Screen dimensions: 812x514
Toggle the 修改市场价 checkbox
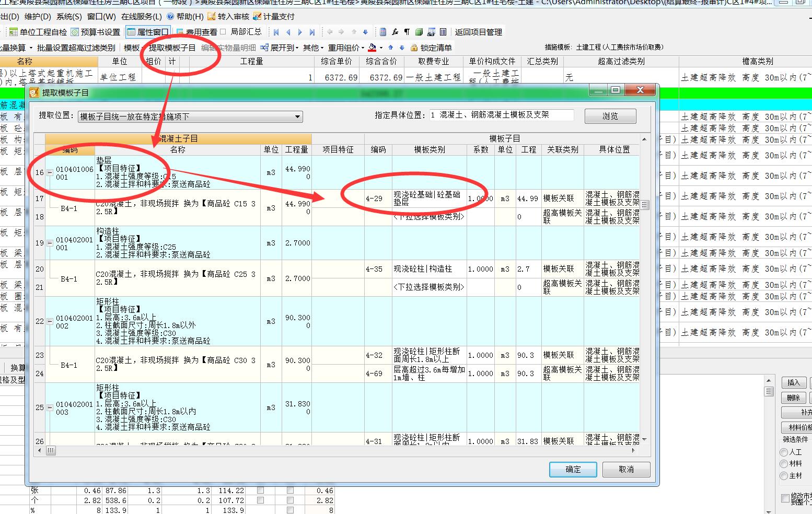click(785, 498)
